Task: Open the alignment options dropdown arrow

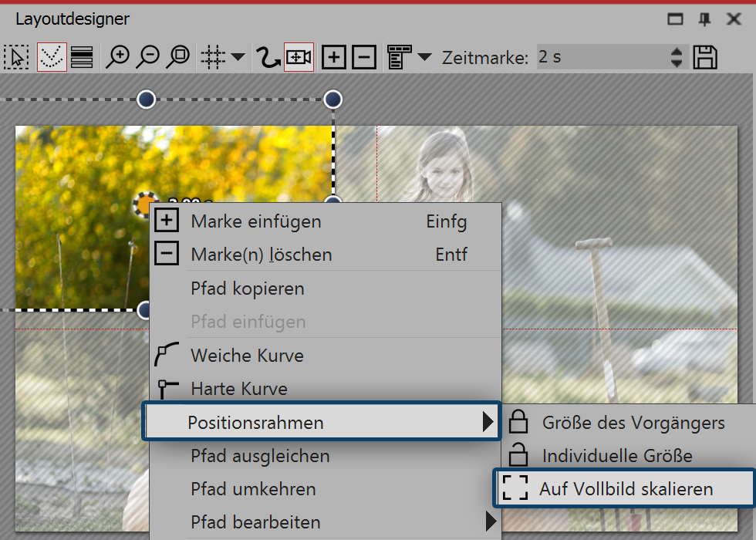Action: pos(424,57)
